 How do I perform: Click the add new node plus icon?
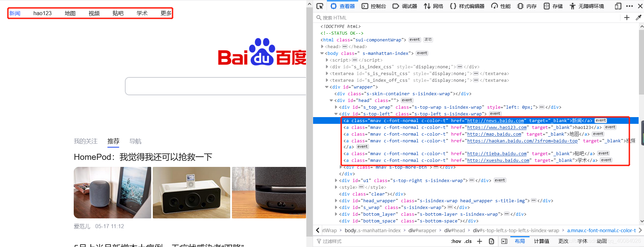click(627, 17)
